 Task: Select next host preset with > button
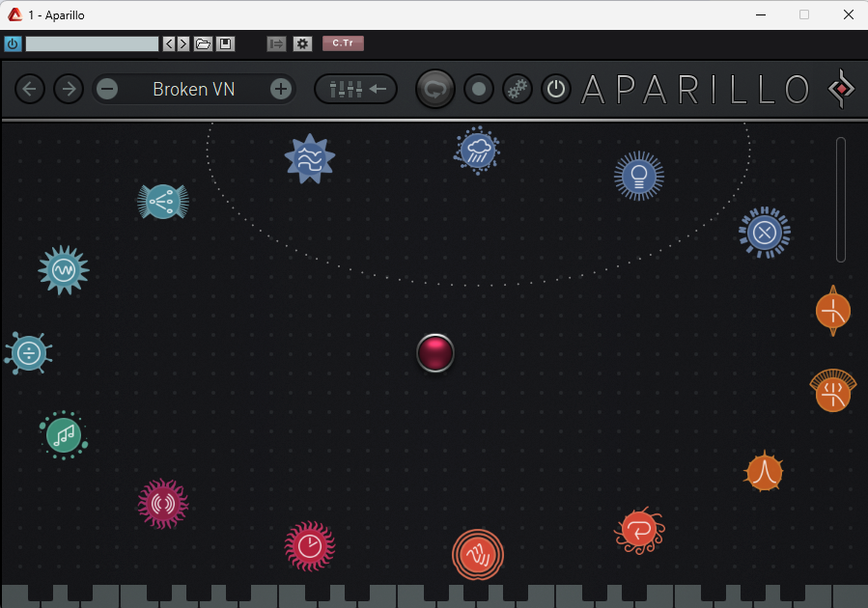coord(183,43)
